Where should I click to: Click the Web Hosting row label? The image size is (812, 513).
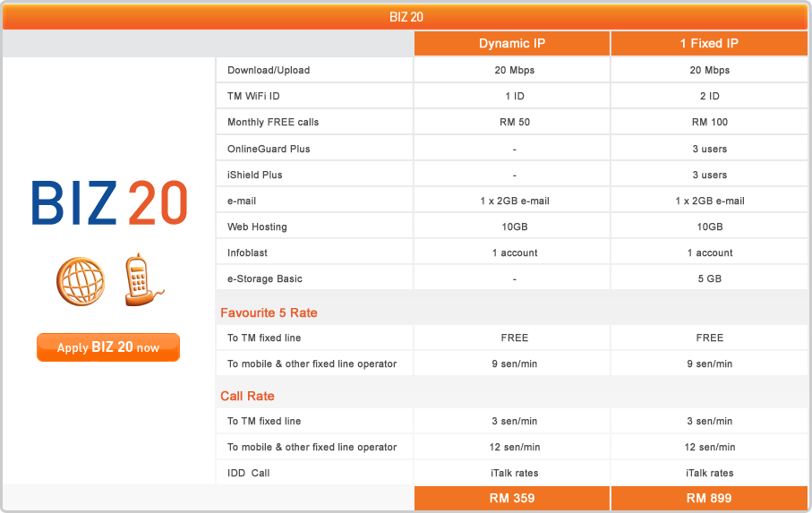coord(257,227)
